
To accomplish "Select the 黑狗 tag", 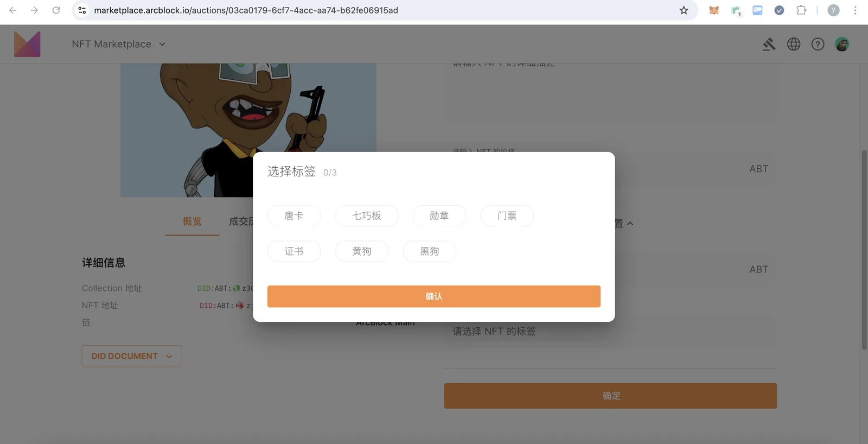I will pos(430,251).
